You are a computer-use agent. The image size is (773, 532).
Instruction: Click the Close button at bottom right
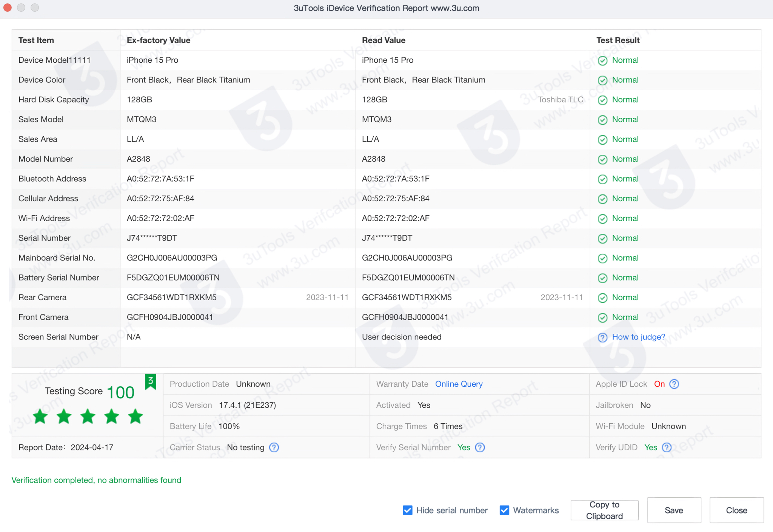[x=736, y=510]
